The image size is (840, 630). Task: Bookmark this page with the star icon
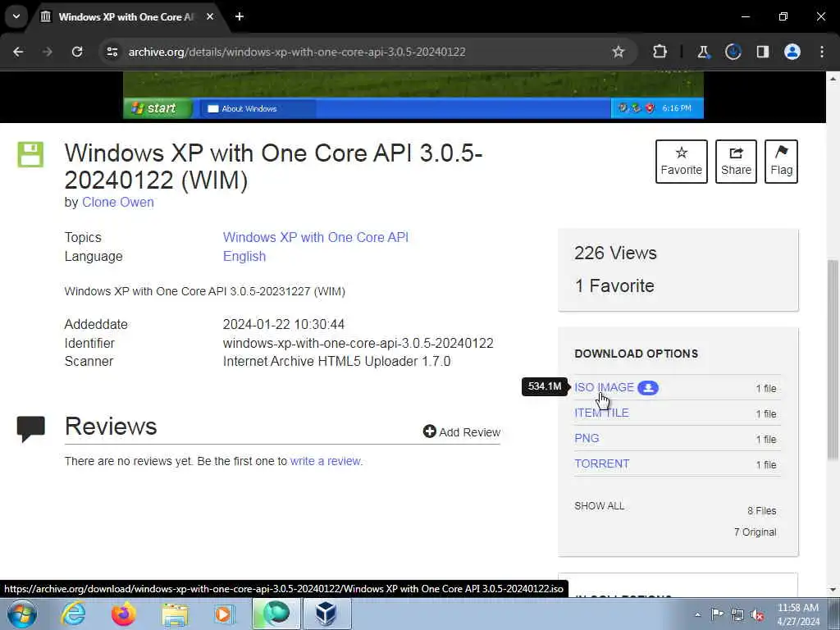click(x=619, y=52)
